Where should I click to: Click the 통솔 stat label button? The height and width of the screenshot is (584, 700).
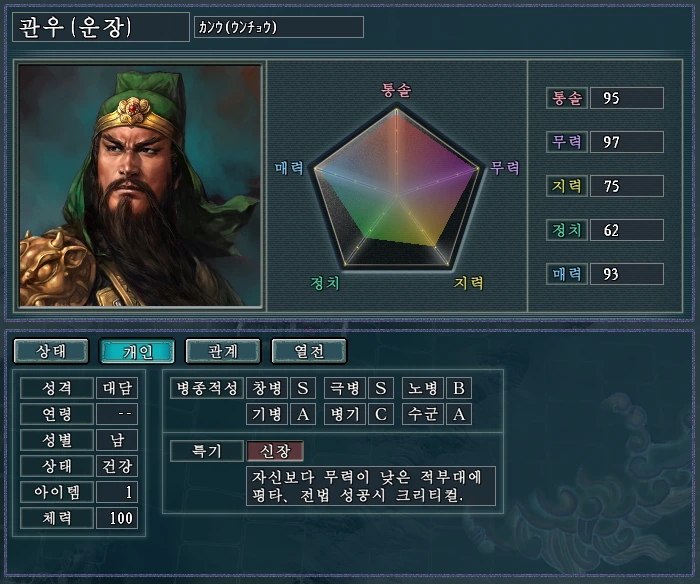coord(567,98)
